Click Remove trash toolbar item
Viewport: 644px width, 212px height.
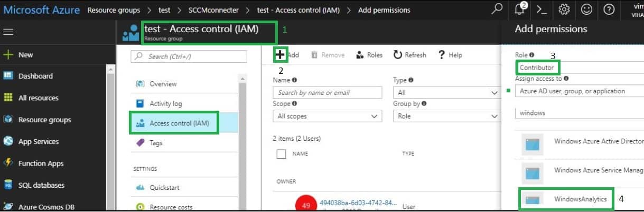tap(328, 55)
